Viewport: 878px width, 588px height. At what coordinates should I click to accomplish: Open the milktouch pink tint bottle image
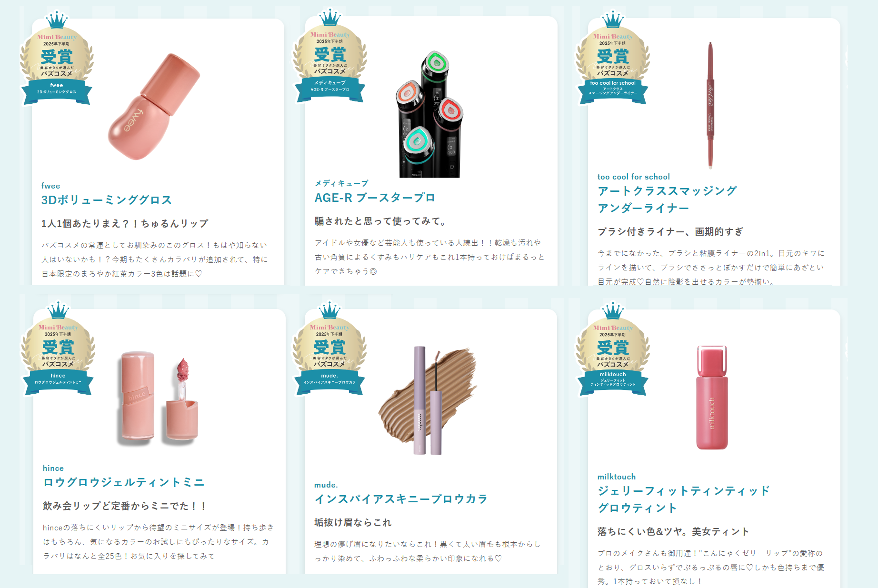712,398
